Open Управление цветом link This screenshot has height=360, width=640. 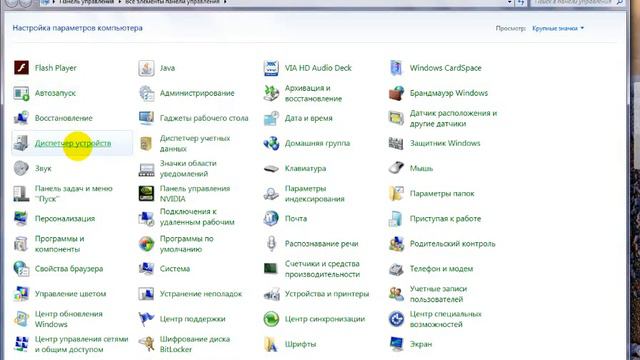(70, 294)
